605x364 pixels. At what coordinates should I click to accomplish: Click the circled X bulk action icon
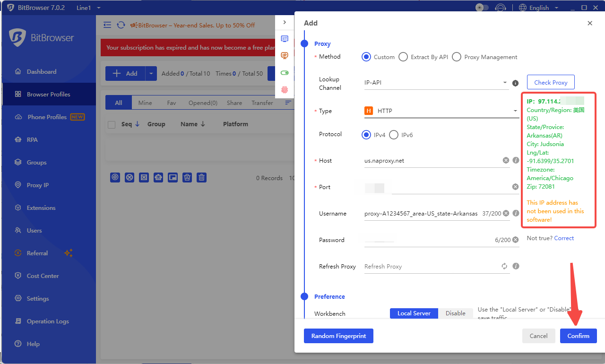tap(130, 177)
